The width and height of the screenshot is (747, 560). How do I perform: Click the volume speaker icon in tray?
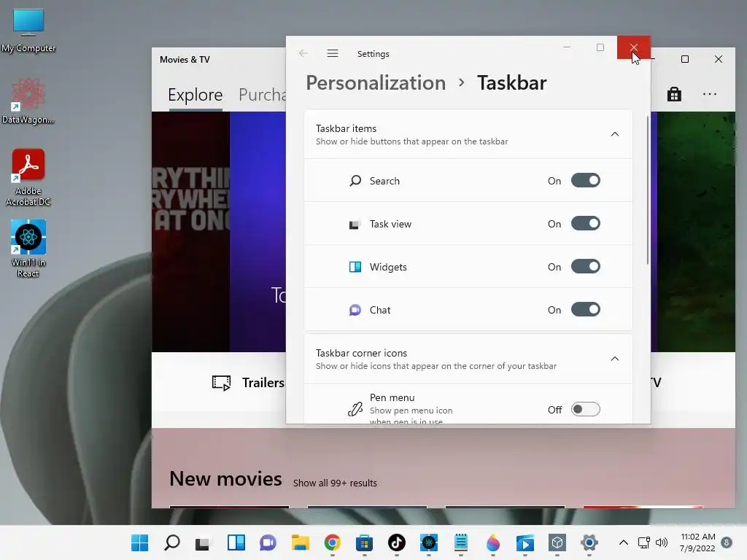pos(661,542)
